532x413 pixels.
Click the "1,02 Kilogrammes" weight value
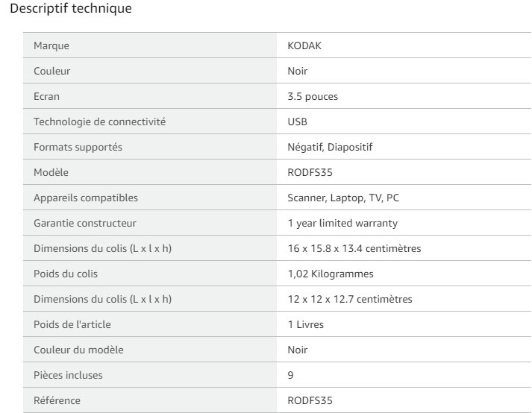pos(331,274)
